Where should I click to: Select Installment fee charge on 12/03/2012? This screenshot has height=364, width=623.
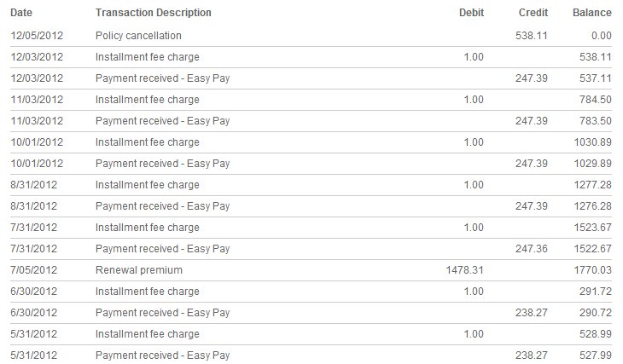(147, 57)
